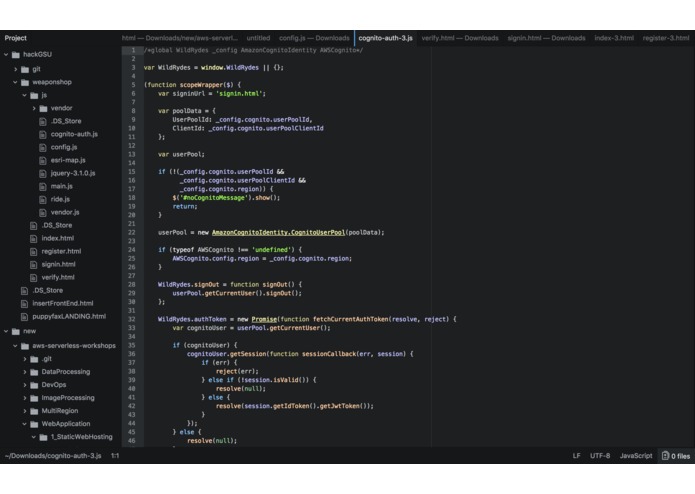Click the cognito-auth.js file icon
This screenshot has width=695, height=494.
coord(43,134)
